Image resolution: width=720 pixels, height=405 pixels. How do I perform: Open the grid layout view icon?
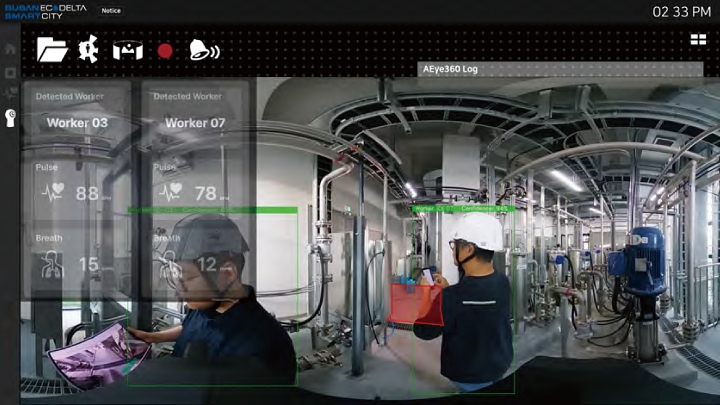[698, 40]
